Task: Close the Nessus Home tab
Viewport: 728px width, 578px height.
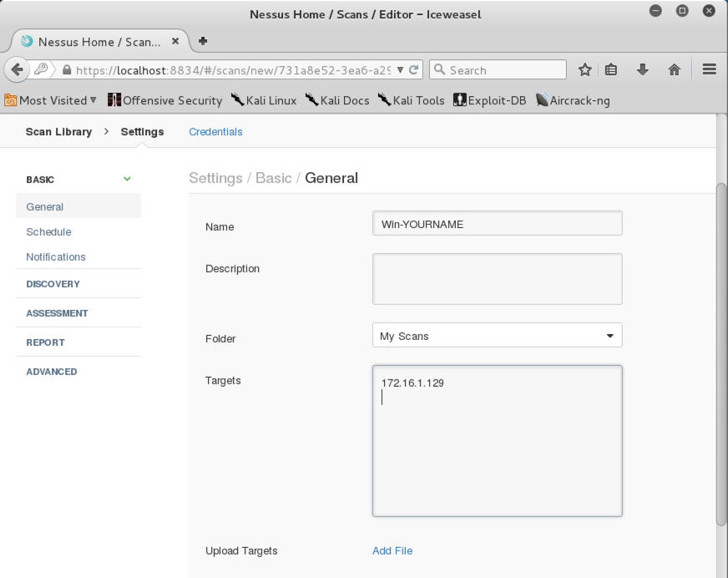Action: tap(175, 41)
